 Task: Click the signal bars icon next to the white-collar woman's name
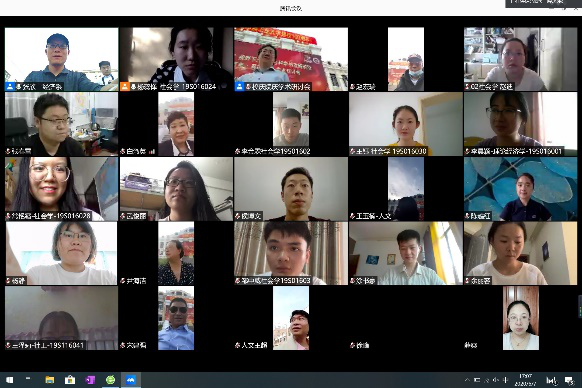point(152,151)
